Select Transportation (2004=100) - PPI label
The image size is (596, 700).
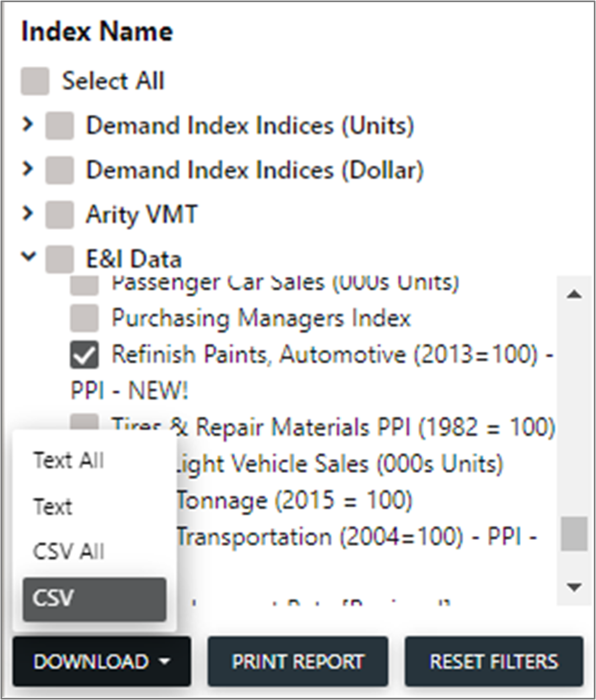[x=357, y=537]
